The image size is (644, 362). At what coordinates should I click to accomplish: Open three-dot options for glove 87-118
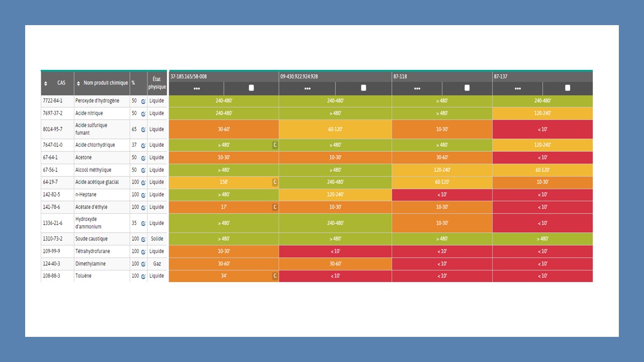coord(417,88)
